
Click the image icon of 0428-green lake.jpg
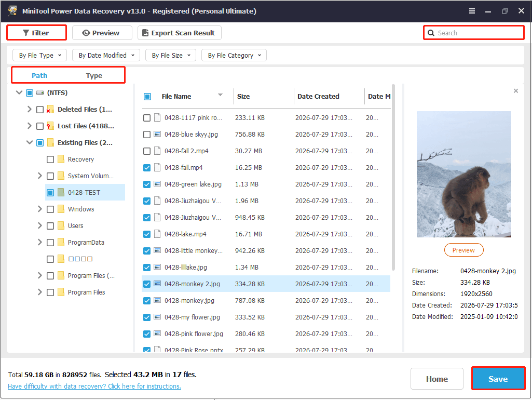point(157,184)
